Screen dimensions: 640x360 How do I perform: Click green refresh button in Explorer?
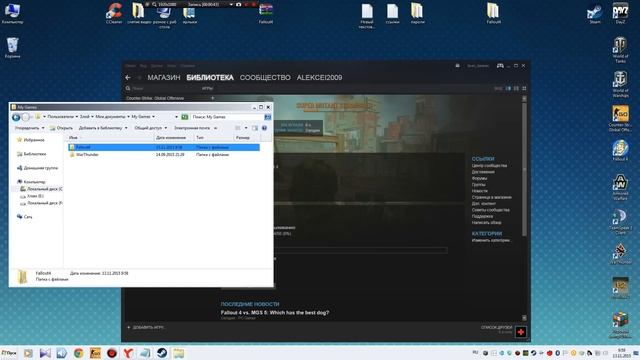[185, 117]
